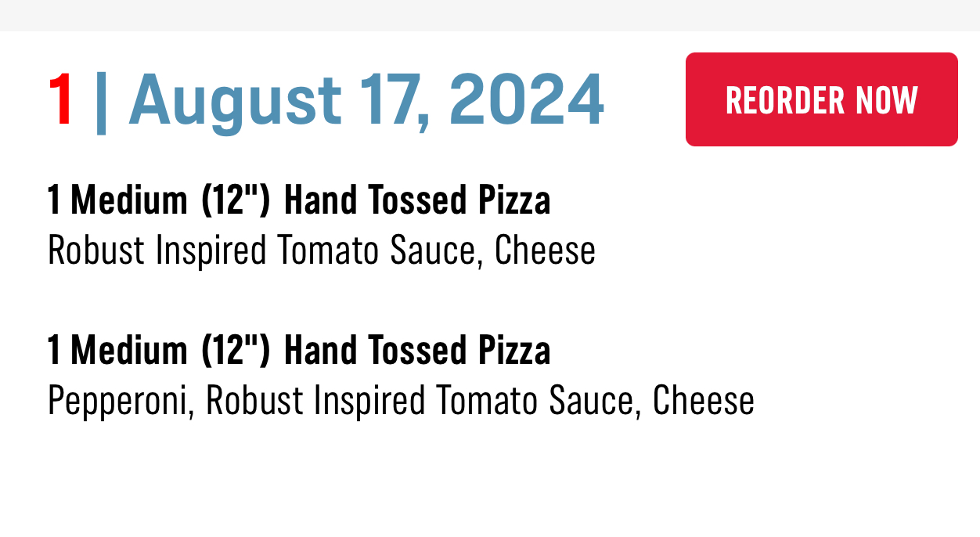
Task: Click the first Medium Hand Tossed Pizza title
Action: coord(299,201)
